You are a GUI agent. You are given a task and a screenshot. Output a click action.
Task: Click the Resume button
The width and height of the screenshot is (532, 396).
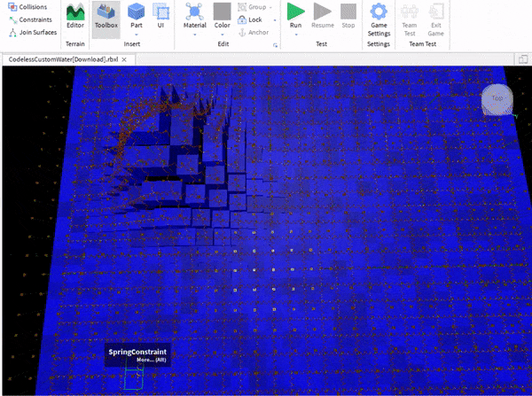(323, 16)
